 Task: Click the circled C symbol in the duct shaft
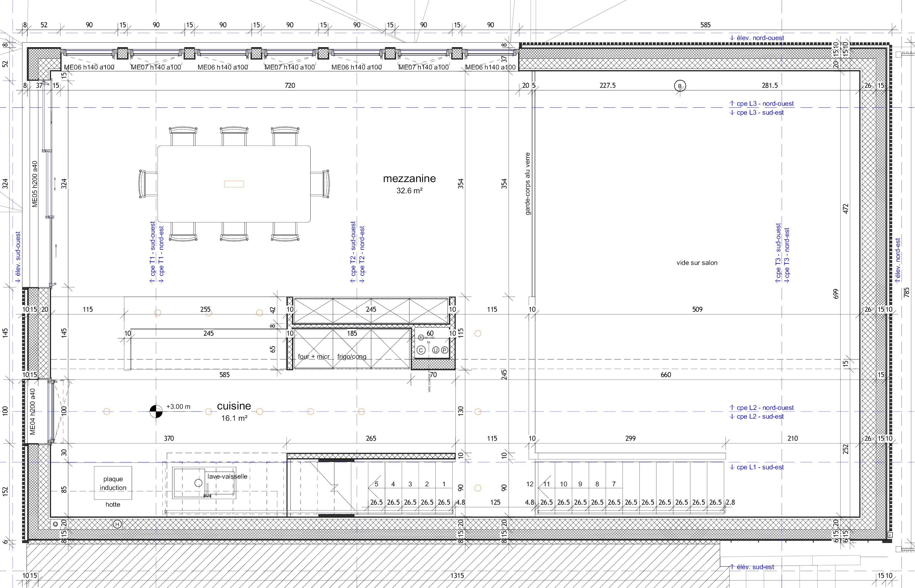(x=421, y=350)
